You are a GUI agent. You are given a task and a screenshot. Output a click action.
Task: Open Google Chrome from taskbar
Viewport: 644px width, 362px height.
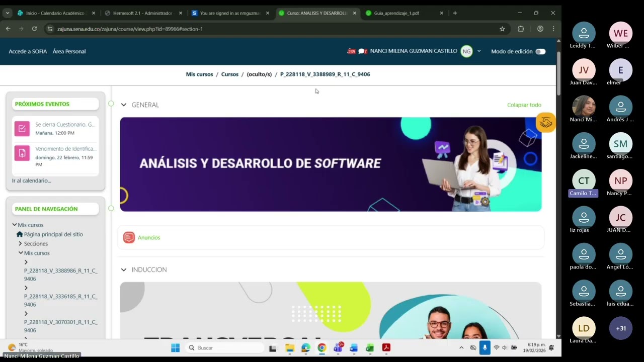coord(321,347)
